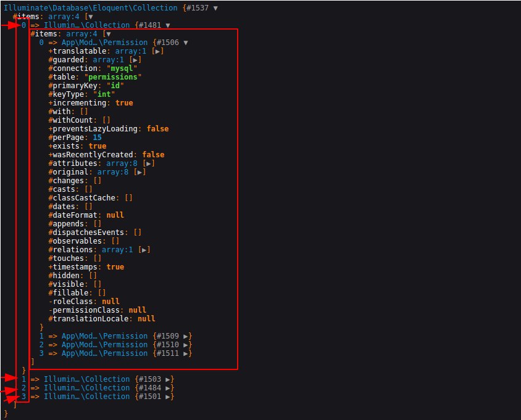Click App\Mod…\Permission class name for #1510
This screenshot has height=420, width=521.
[104, 345]
